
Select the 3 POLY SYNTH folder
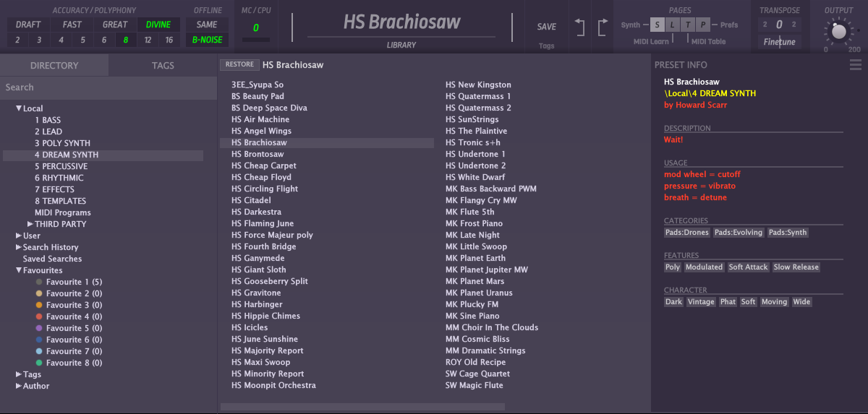pyautogui.click(x=62, y=143)
